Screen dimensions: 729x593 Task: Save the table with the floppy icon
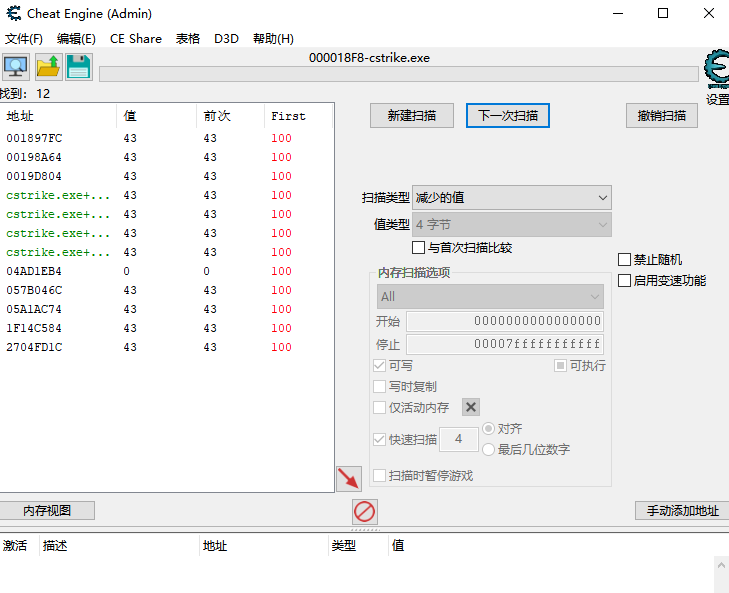(79, 67)
